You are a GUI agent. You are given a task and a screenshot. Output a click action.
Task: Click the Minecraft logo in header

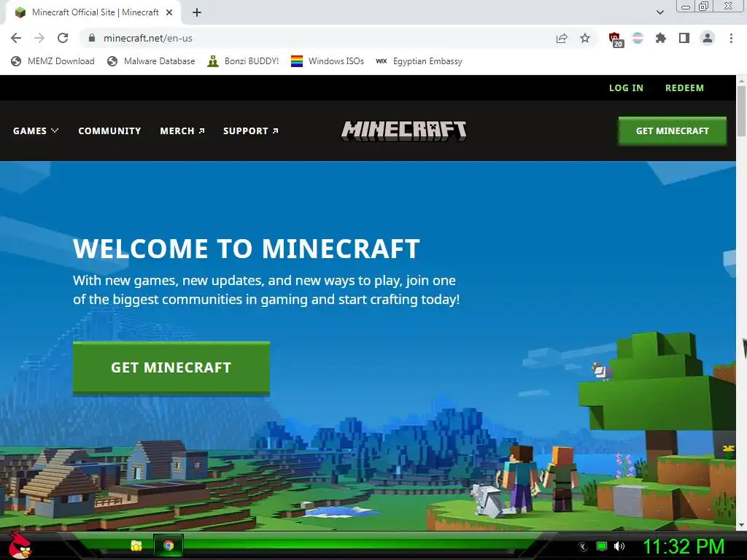404,131
